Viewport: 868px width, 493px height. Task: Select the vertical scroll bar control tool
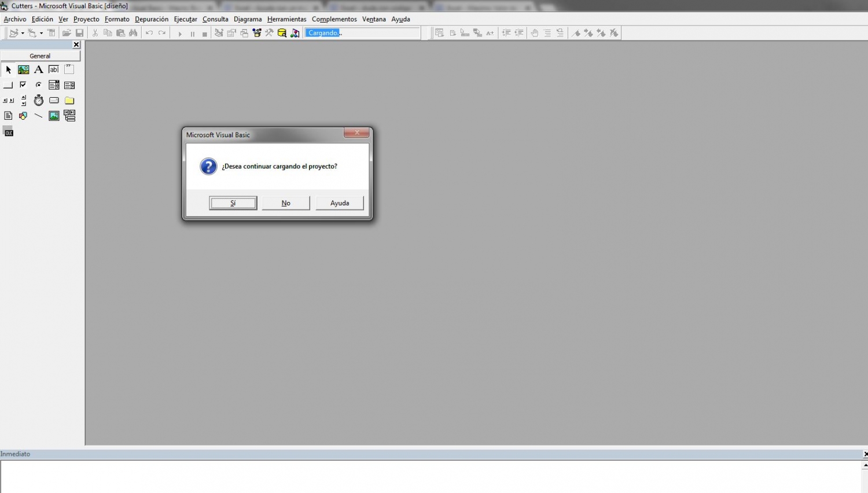(x=23, y=101)
